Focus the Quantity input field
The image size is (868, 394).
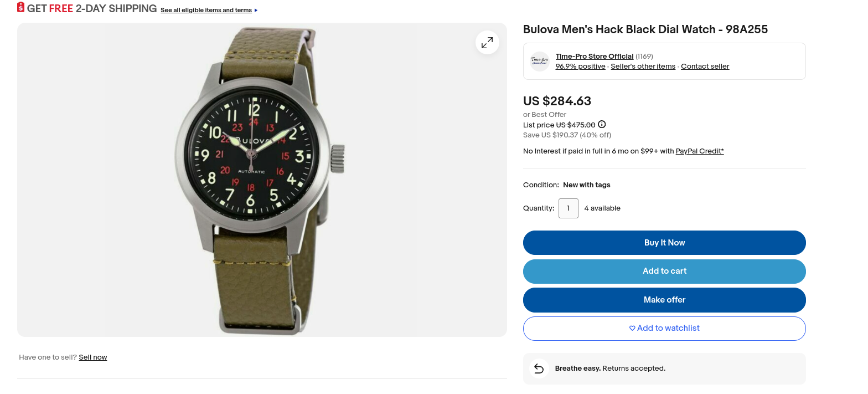[x=568, y=208]
